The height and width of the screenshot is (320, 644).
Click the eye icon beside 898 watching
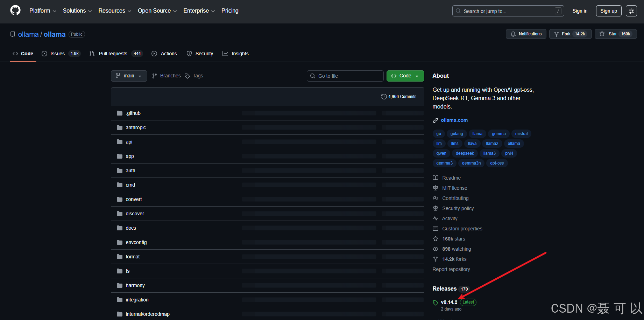point(436,249)
